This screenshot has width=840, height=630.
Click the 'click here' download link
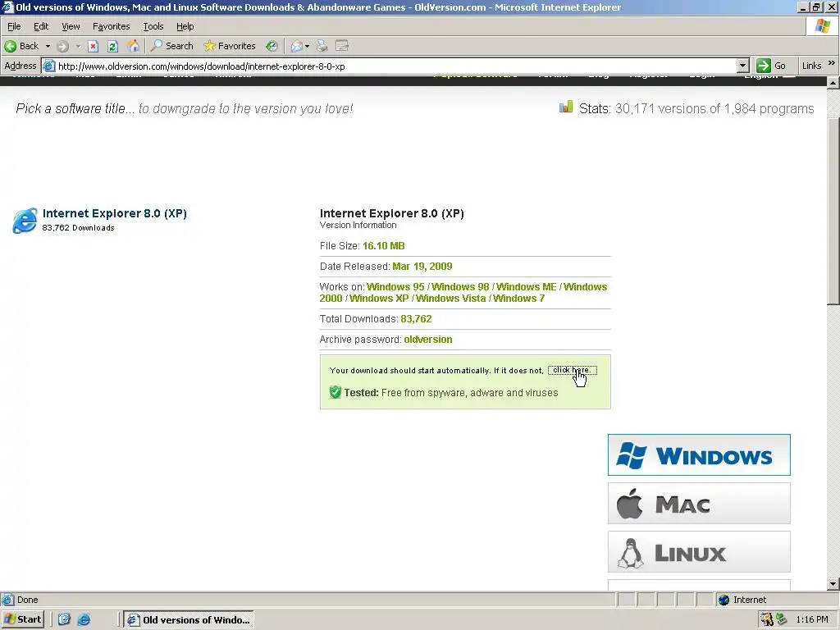click(x=572, y=370)
